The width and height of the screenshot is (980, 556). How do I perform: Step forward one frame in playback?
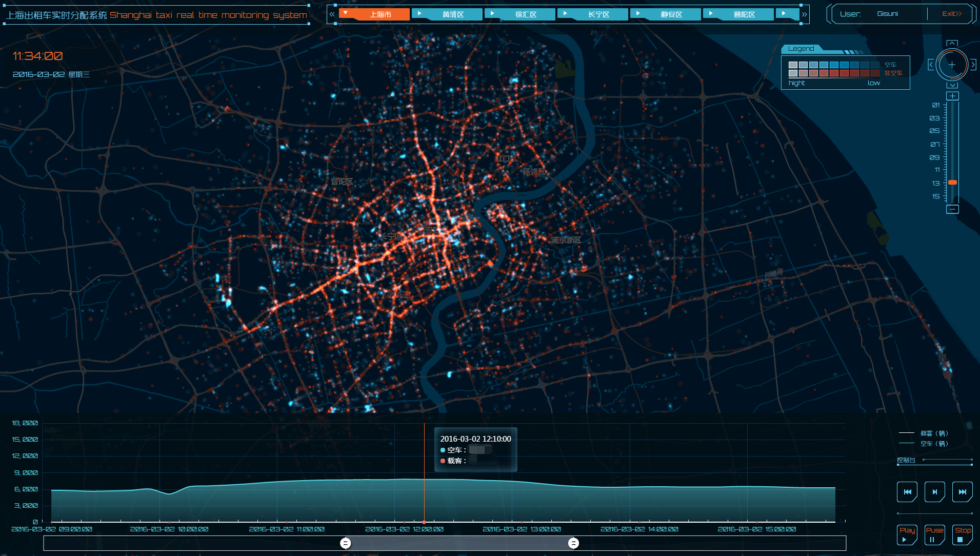click(934, 492)
